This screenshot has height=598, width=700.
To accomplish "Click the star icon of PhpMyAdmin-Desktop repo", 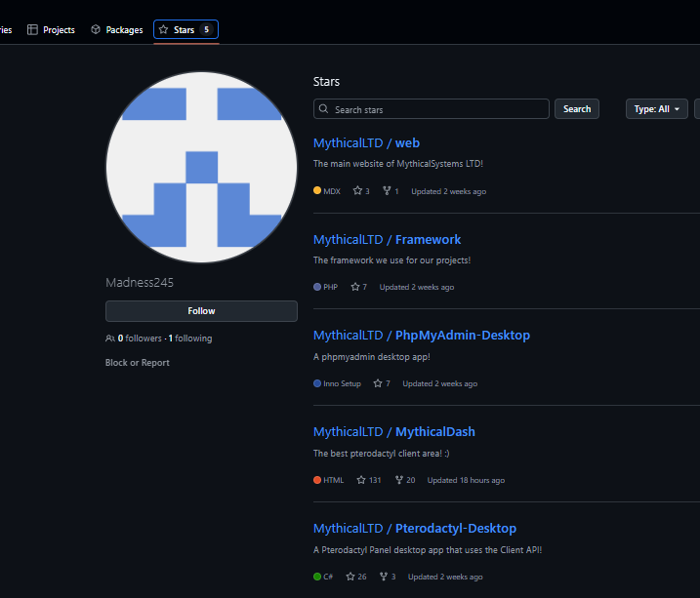I will (378, 383).
